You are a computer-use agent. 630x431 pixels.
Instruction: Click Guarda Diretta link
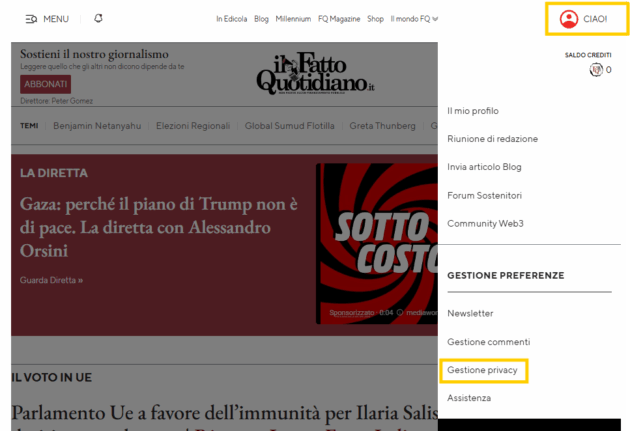51,280
